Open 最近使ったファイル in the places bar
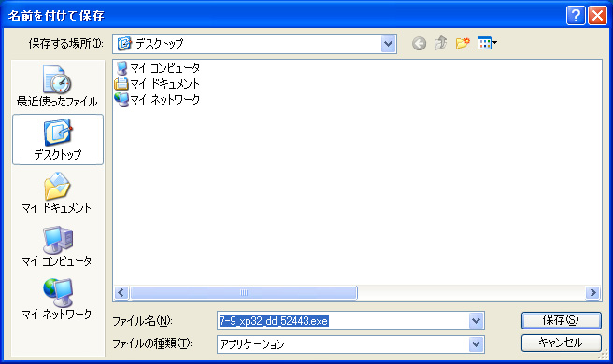This screenshot has height=364, width=613. click(x=58, y=87)
